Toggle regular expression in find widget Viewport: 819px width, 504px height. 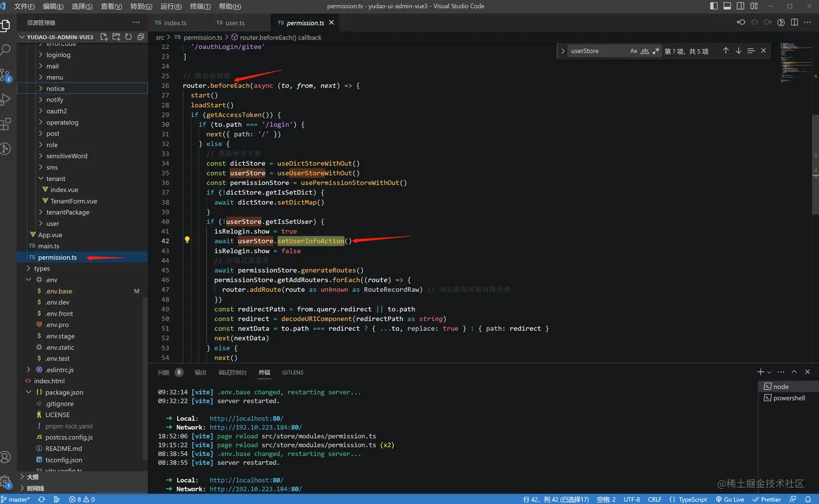tap(656, 51)
